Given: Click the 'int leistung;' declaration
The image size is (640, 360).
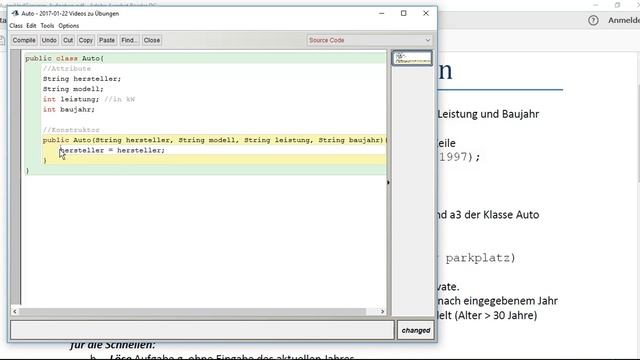Looking at the screenshot, I should point(71,99).
